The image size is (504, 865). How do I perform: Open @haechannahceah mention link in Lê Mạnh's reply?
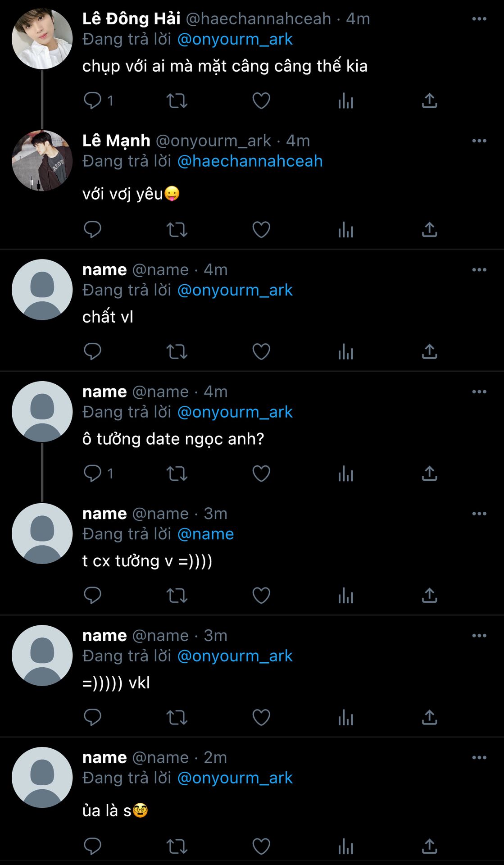coord(250,161)
